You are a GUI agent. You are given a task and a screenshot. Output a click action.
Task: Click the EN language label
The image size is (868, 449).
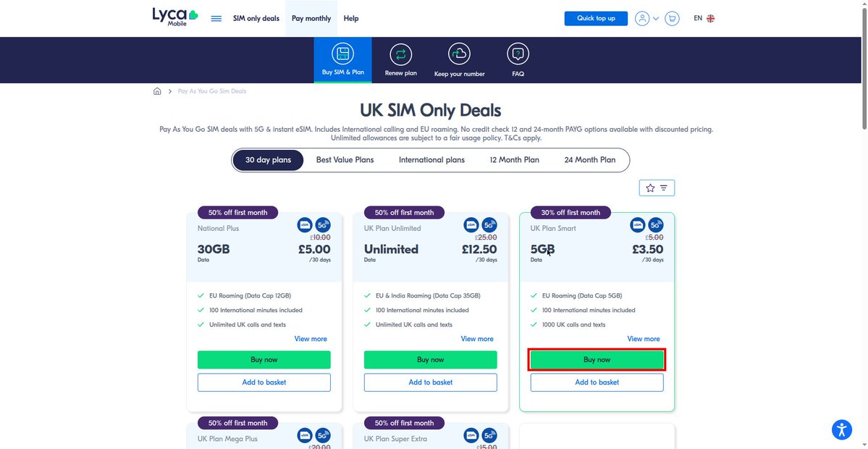698,18
